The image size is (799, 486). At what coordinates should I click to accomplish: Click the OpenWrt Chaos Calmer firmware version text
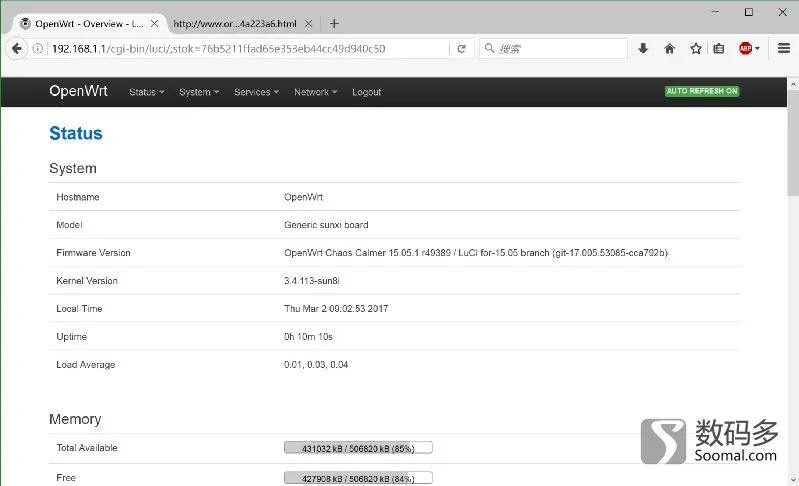pyautogui.click(x=476, y=253)
